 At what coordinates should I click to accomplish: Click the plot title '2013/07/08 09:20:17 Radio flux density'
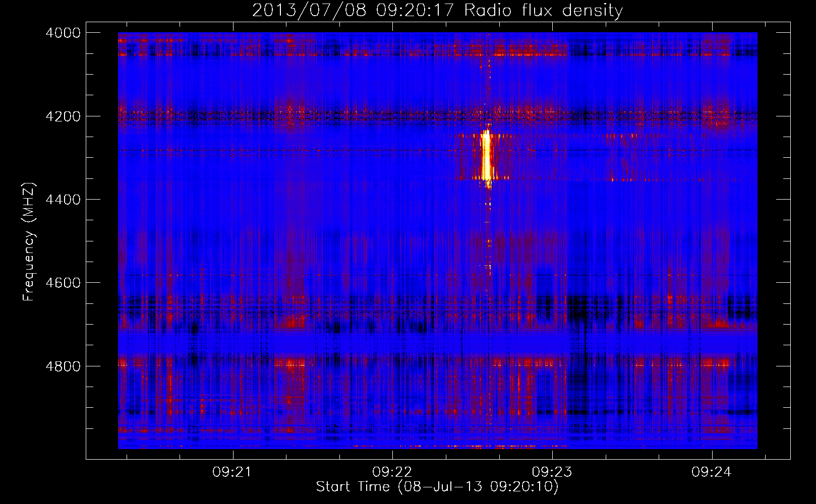(x=437, y=10)
